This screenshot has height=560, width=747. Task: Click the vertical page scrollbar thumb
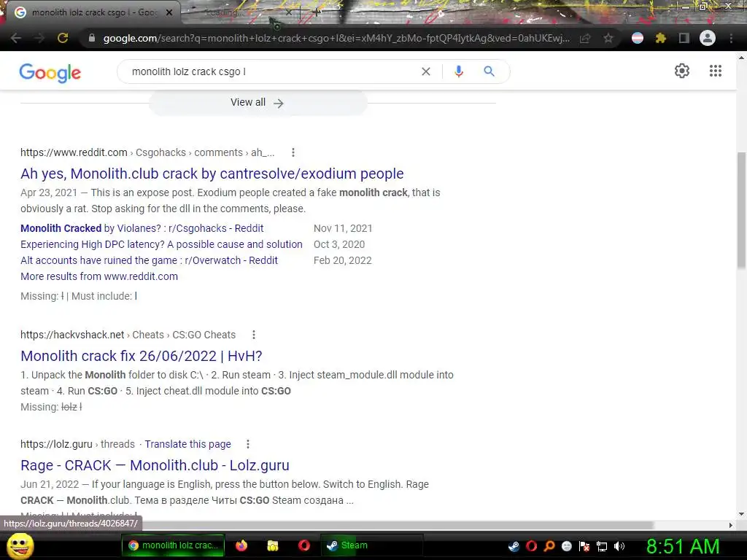[741, 209]
